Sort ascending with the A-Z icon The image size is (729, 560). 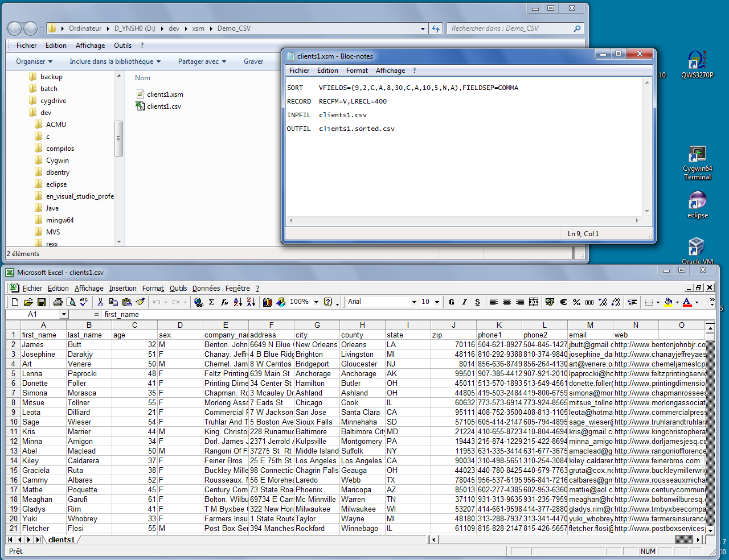tap(237, 302)
